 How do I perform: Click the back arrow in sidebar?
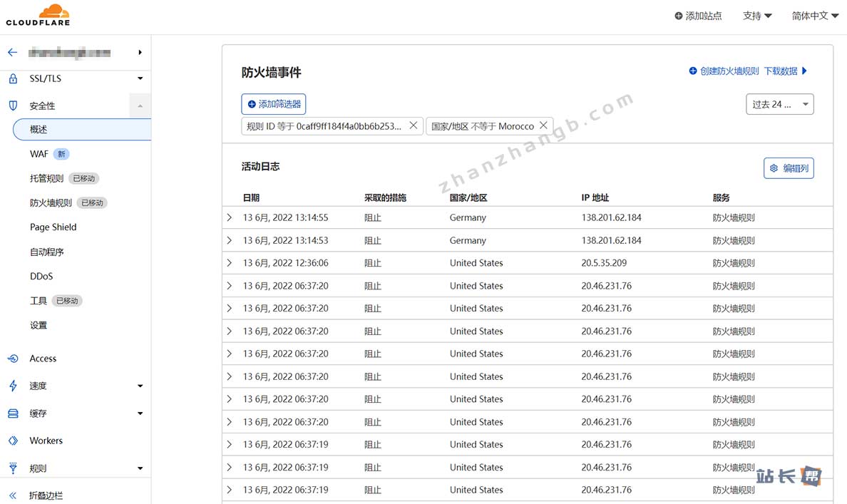point(12,52)
